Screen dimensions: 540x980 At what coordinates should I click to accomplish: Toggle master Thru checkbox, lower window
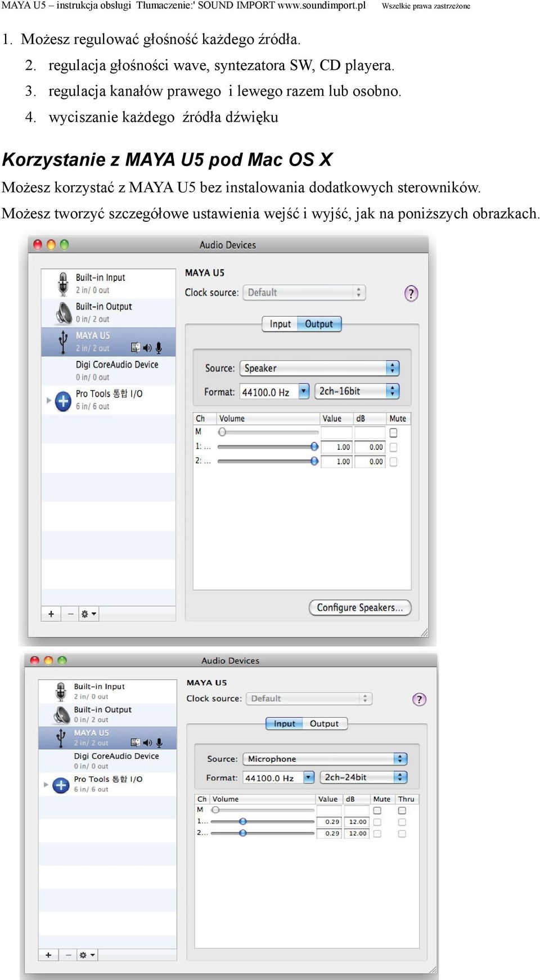(x=402, y=811)
